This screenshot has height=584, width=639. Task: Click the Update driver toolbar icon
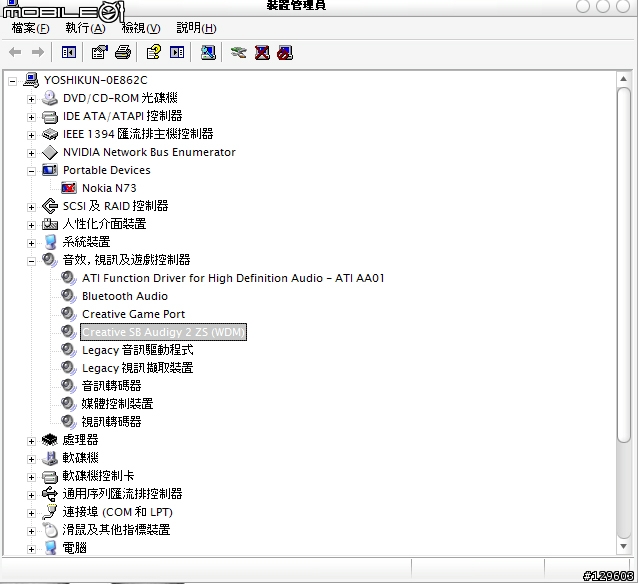tap(238, 52)
